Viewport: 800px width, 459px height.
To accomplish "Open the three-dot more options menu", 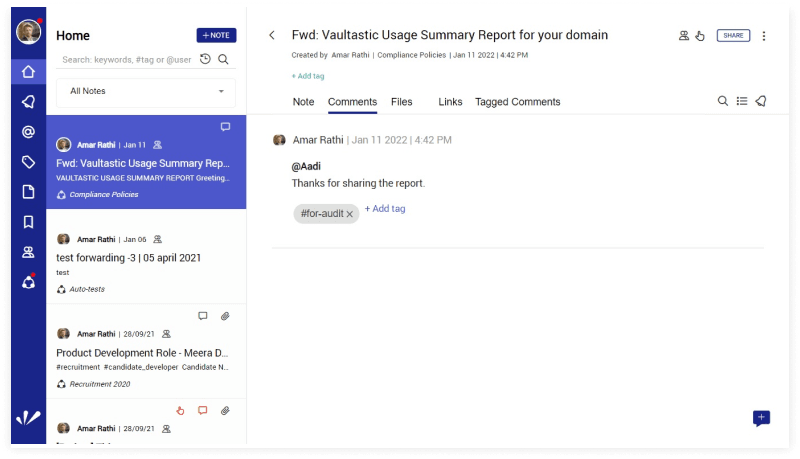I will (x=764, y=36).
